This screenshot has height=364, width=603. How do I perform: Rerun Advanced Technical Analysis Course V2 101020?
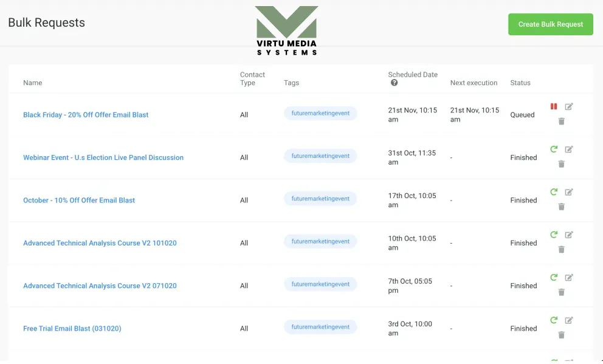tap(553, 235)
